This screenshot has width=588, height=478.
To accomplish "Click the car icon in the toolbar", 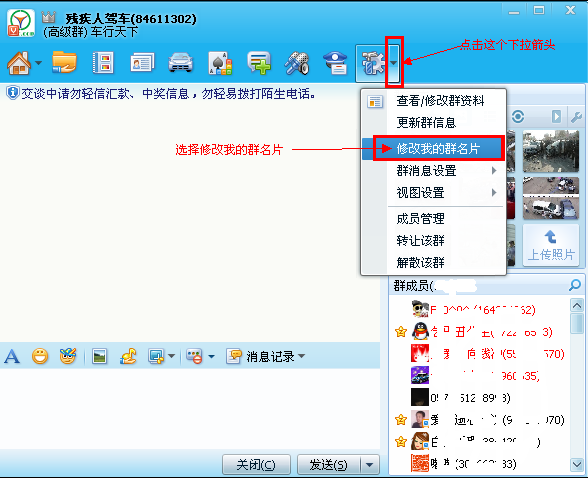I will 180,63.
